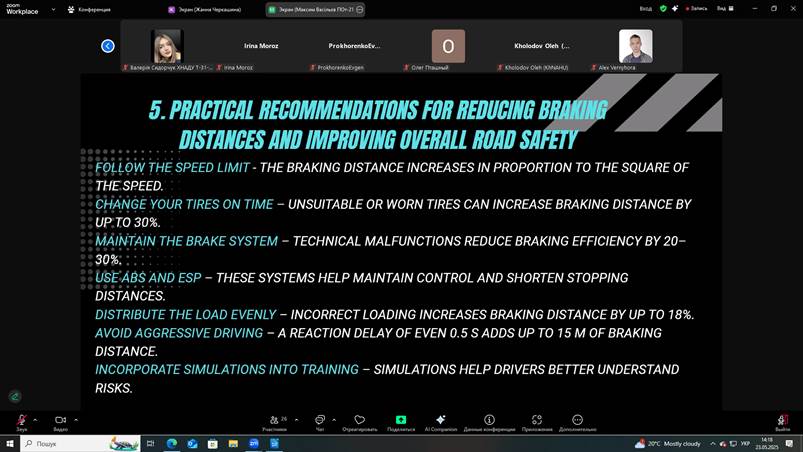The image size is (803, 452).
Task: Open the participants panel (Учасники)
Action: click(274, 421)
